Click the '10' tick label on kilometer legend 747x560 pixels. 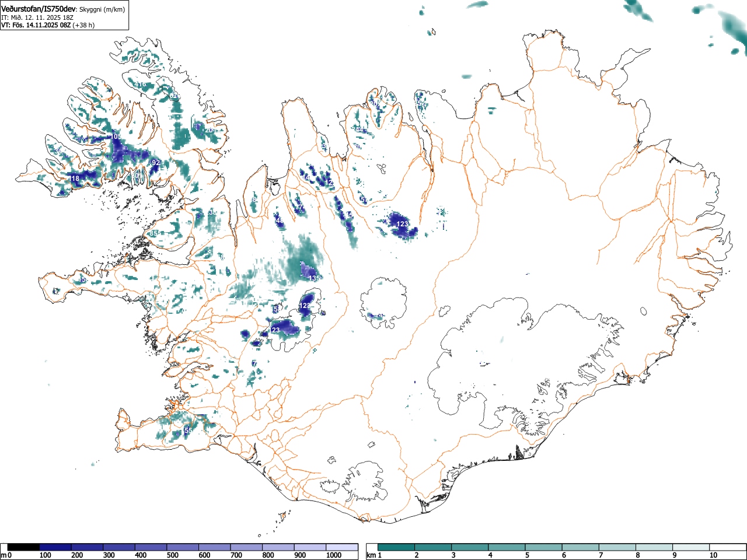pyautogui.click(x=713, y=555)
